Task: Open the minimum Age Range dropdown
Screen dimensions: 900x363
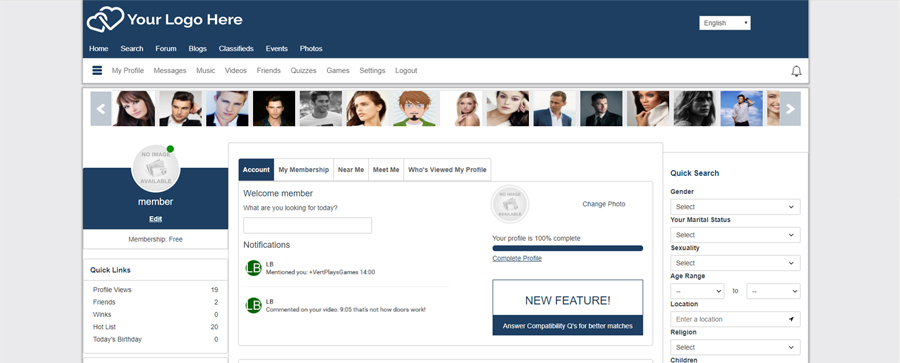Action: (697, 291)
